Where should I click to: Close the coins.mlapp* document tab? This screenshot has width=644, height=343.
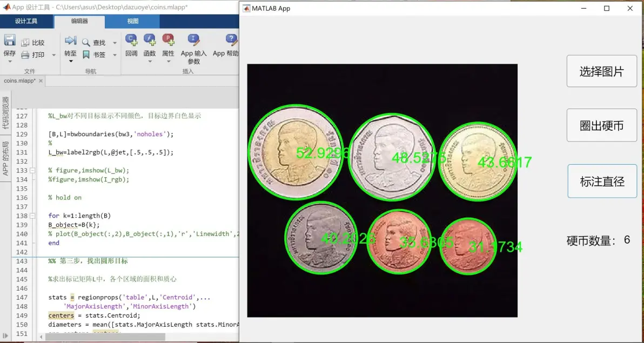click(41, 81)
